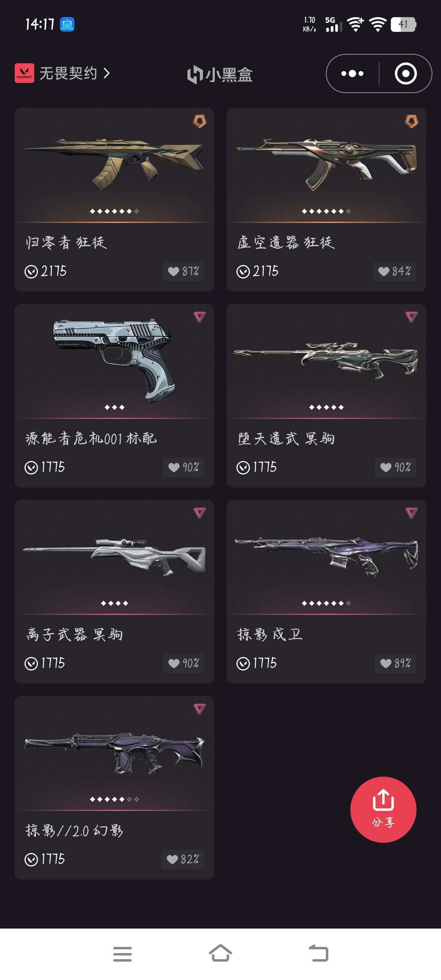Tap the red Valorant logo icon
Viewport: 441px width, 980px height.
coord(24,73)
